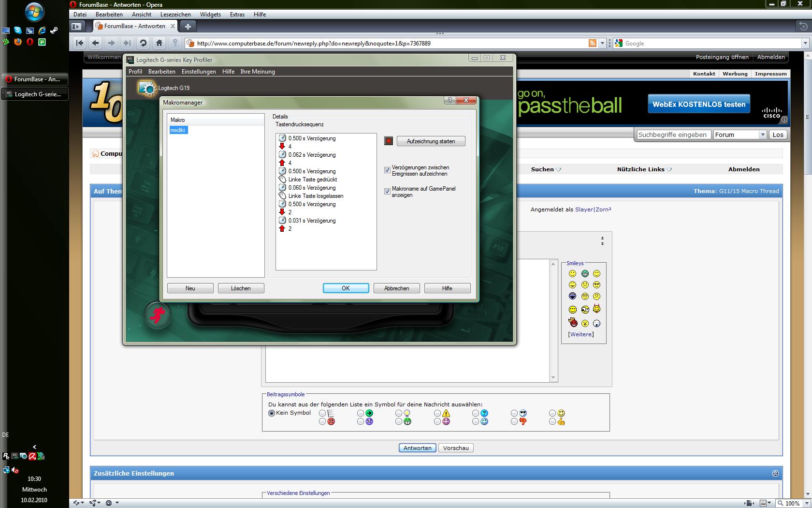Select the warning triangle post symbol radio
The image size is (812, 508).
(437, 413)
